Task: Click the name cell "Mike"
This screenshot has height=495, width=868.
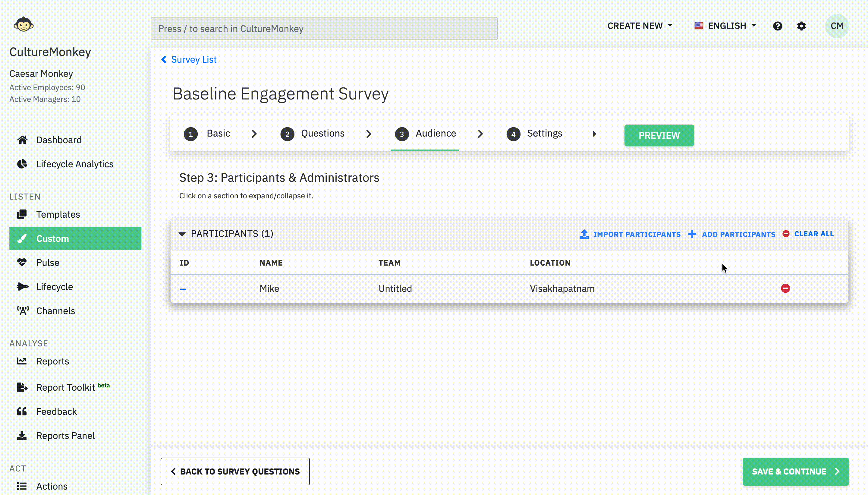Action: (269, 288)
